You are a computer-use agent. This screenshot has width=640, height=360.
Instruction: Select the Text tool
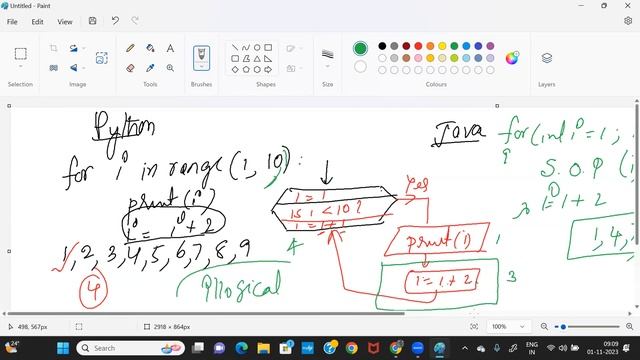pyautogui.click(x=170, y=49)
